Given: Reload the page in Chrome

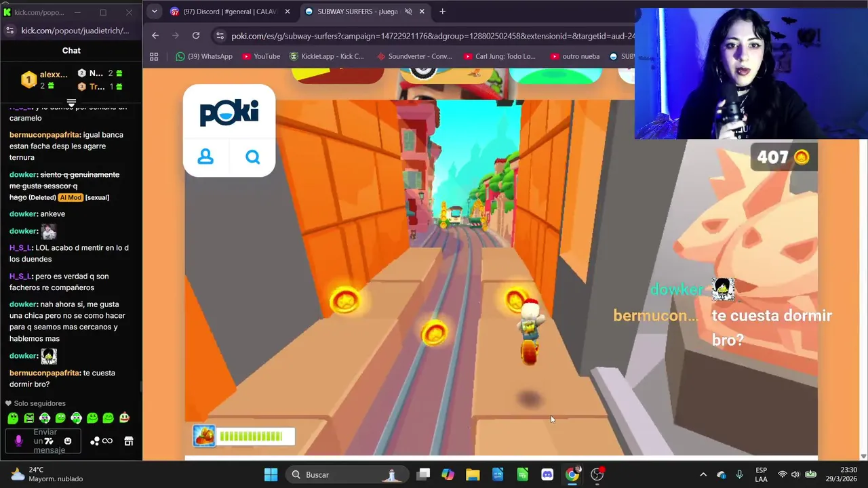Looking at the screenshot, I should [196, 35].
